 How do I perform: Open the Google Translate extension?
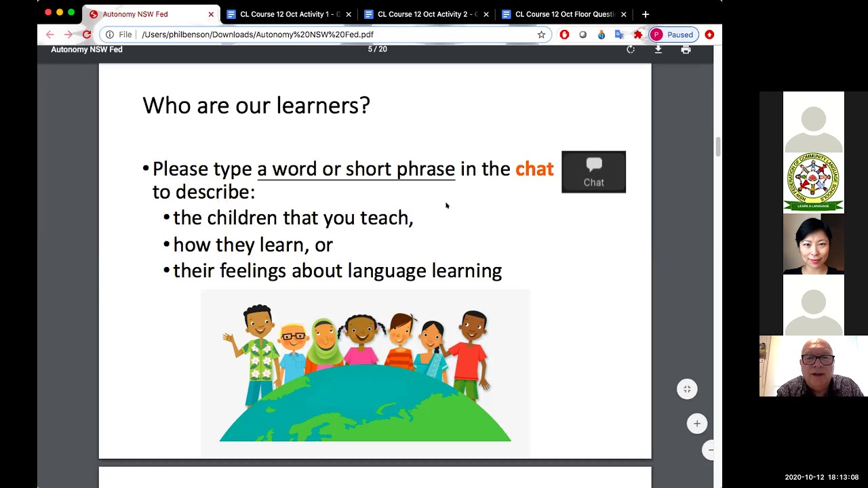(x=619, y=35)
